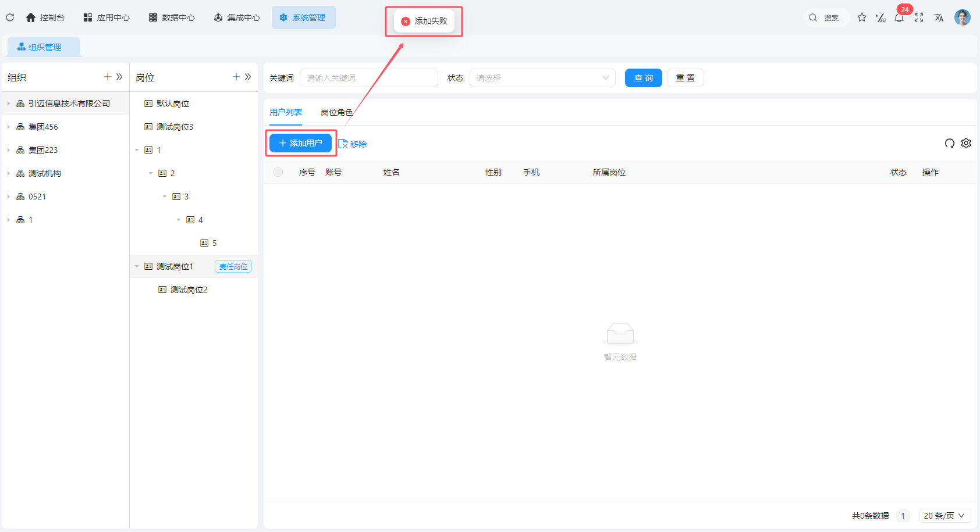Click the 查询 button
Viewport: 980px width, 532px height.
(x=644, y=78)
